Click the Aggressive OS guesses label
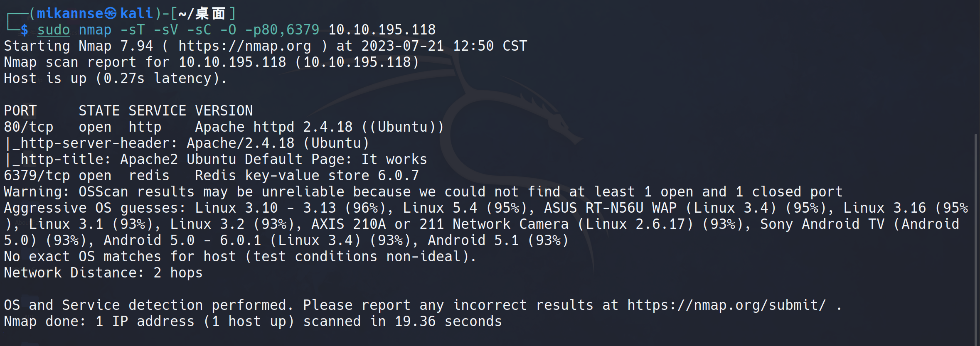 [x=95, y=208]
